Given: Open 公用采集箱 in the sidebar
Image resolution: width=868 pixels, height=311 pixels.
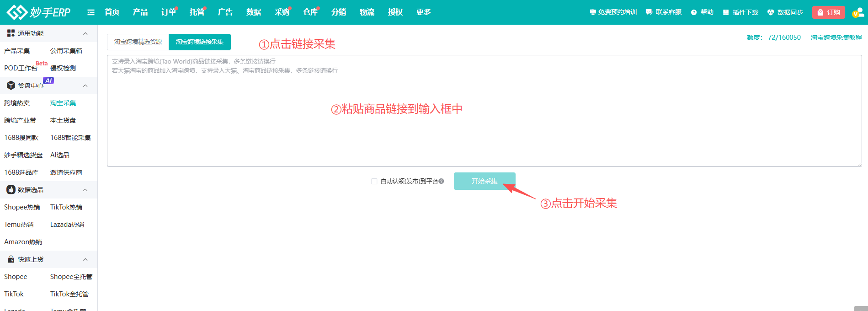Looking at the screenshot, I should pos(66,51).
